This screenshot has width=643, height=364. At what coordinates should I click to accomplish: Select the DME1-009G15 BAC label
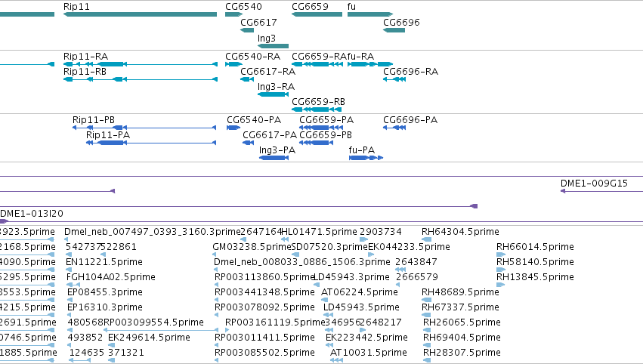[594, 184]
